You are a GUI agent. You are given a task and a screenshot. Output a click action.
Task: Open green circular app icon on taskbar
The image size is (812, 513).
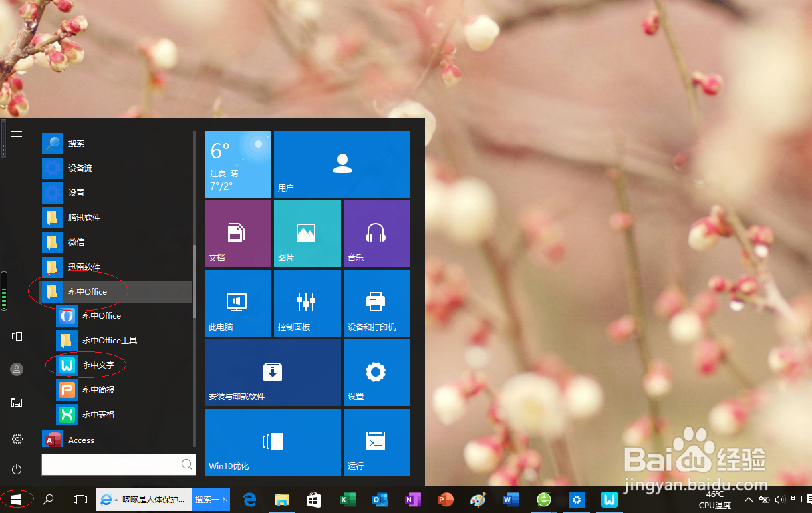(x=544, y=500)
